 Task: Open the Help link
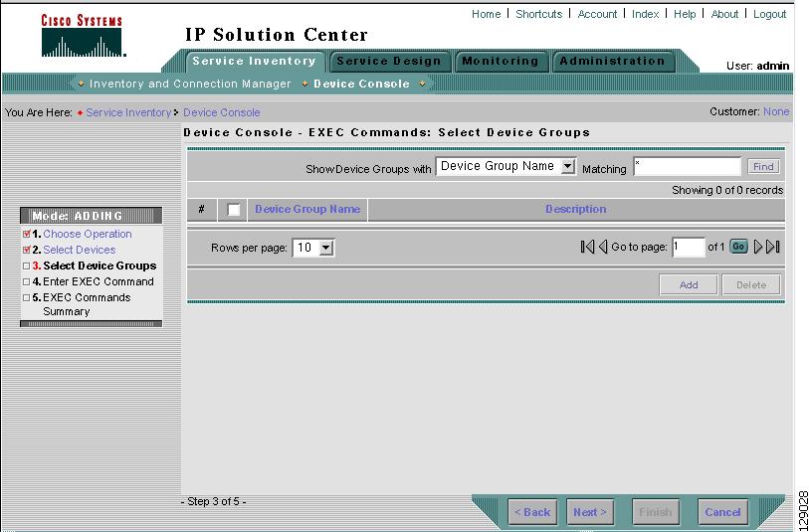coord(685,15)
